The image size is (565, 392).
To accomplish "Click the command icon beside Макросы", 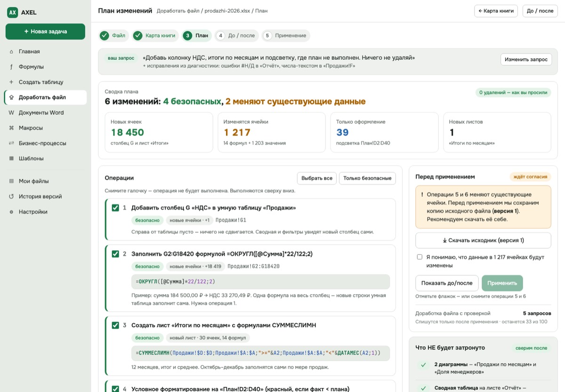I will pos(11,128).
